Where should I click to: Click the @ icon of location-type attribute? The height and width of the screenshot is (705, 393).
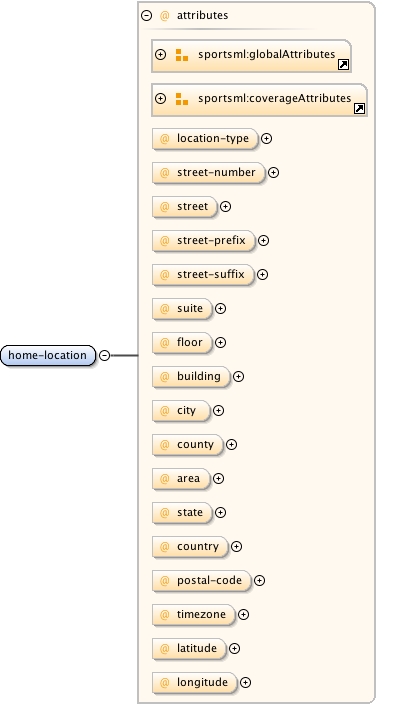click(x=165, y=138)
